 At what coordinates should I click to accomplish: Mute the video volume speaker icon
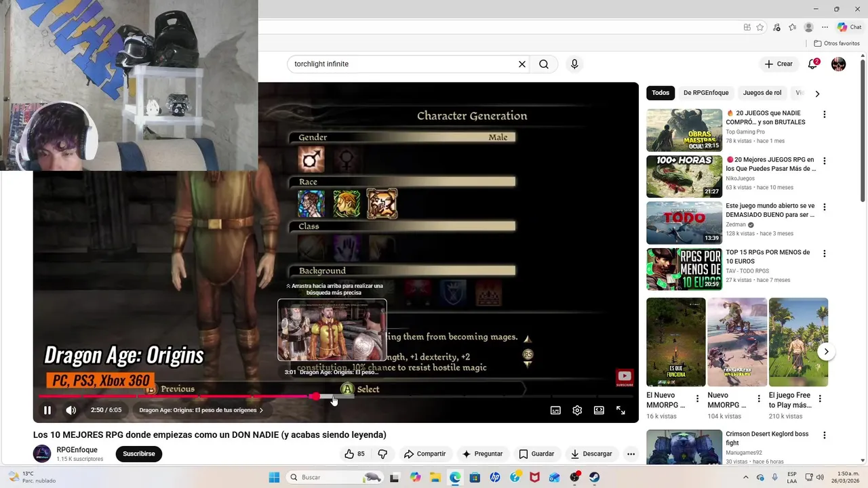(x=71, y=410)
